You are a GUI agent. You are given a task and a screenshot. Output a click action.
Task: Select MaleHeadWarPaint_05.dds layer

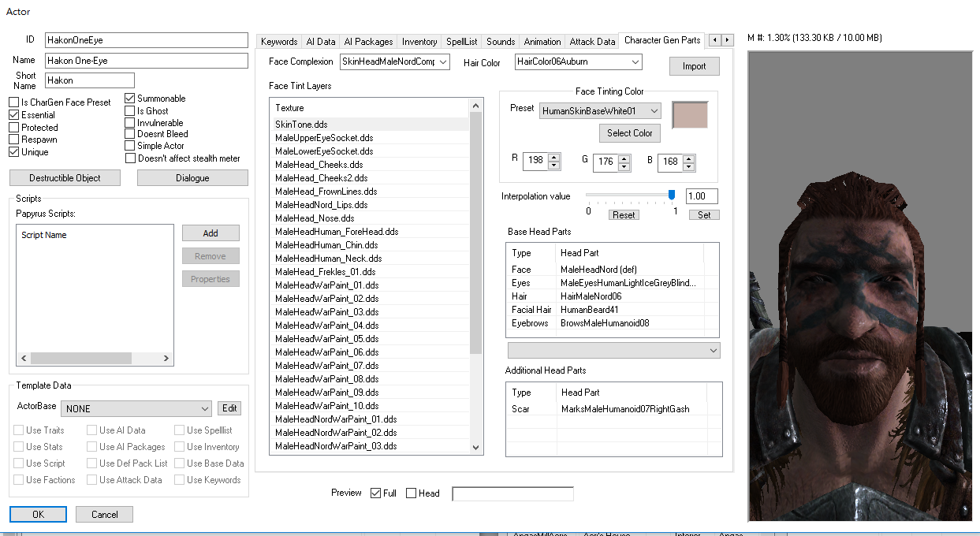click(371, 339)
